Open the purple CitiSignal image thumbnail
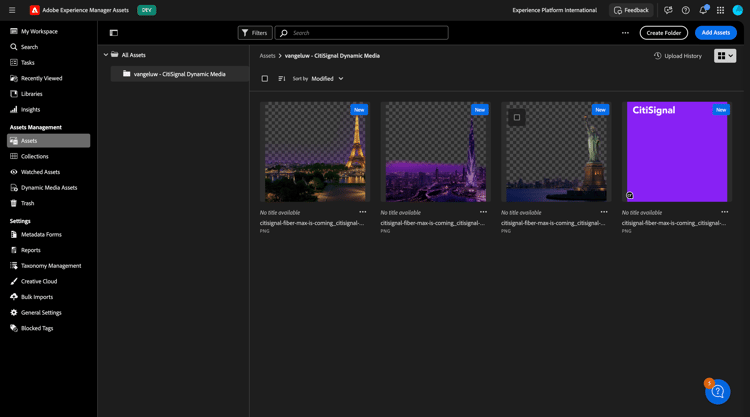 677,152
